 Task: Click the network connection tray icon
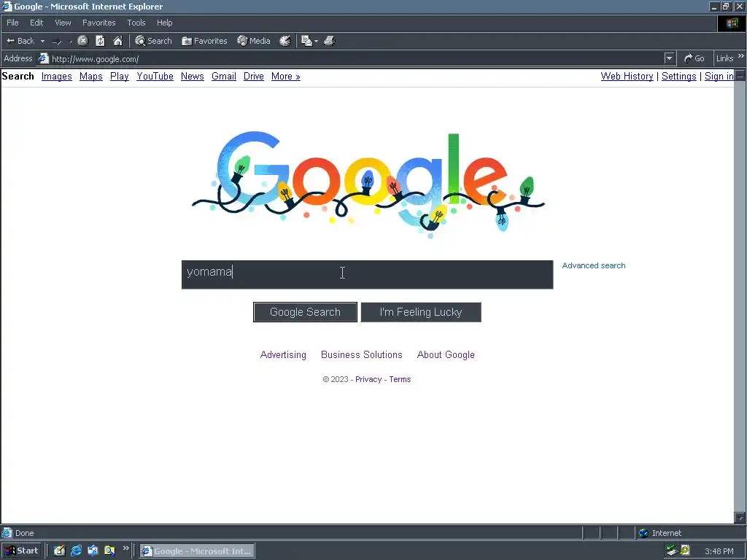click(672, 551)
